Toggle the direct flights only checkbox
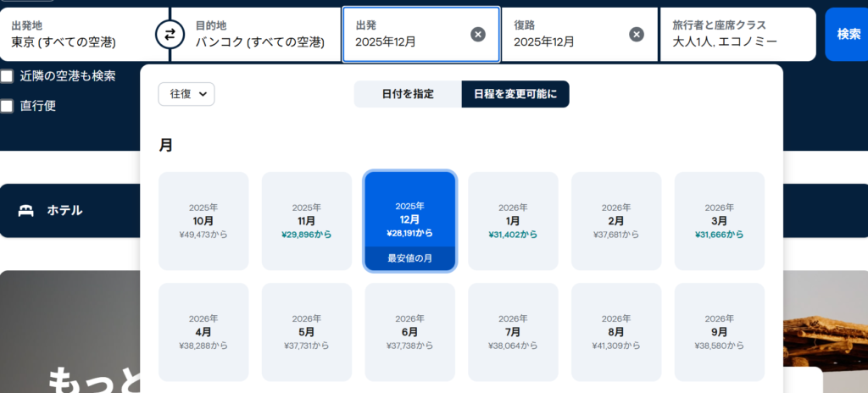The width and height of the screenshot is (868, 393). tap(7, 107)
